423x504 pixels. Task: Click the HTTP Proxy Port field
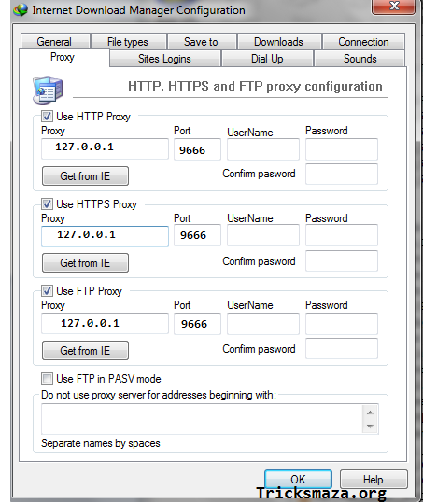197,149
